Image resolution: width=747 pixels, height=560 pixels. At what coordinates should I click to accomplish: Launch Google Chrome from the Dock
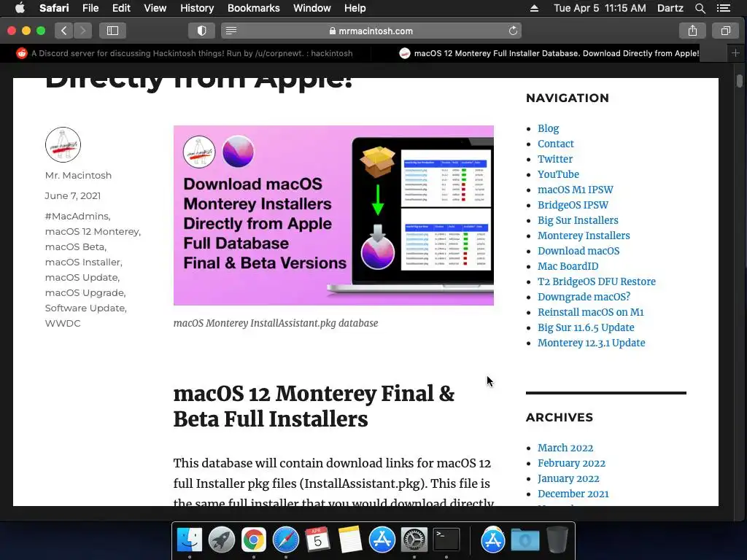point(253,540)
